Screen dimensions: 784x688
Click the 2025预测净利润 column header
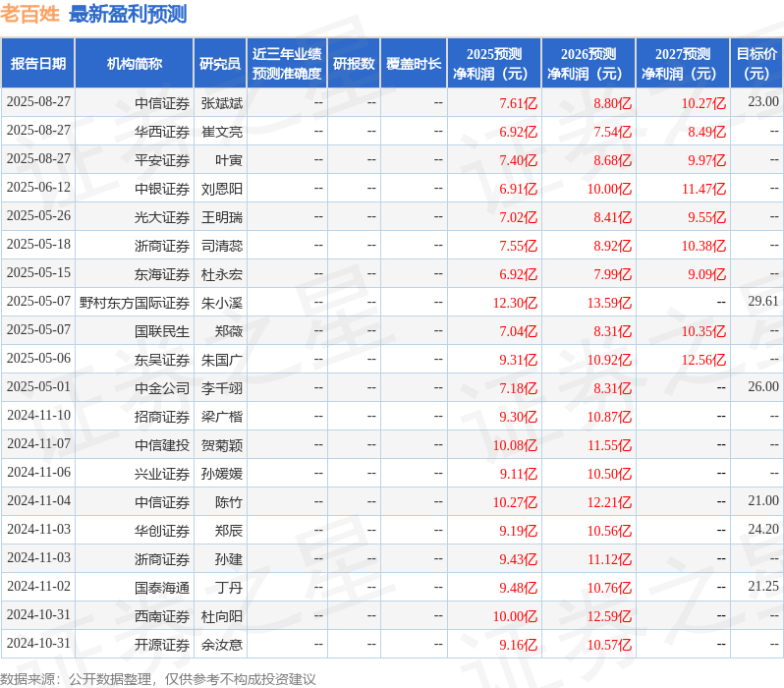494,64
